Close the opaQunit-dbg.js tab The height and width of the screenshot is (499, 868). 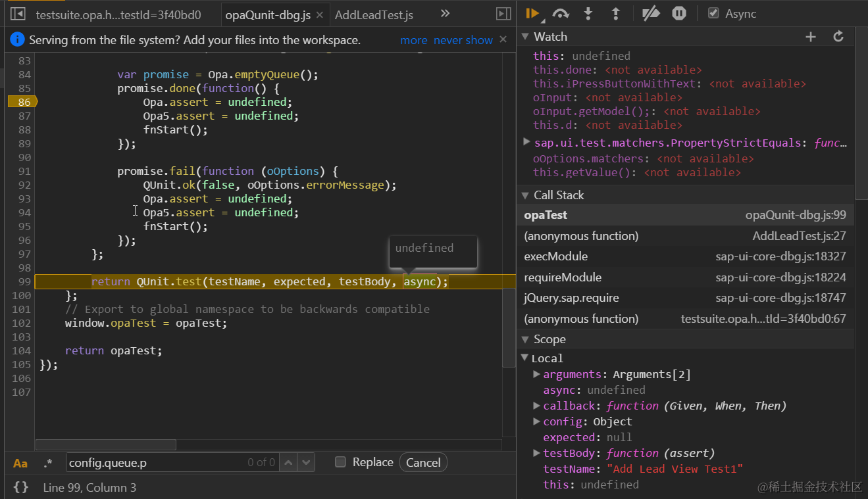coord(319,14)
